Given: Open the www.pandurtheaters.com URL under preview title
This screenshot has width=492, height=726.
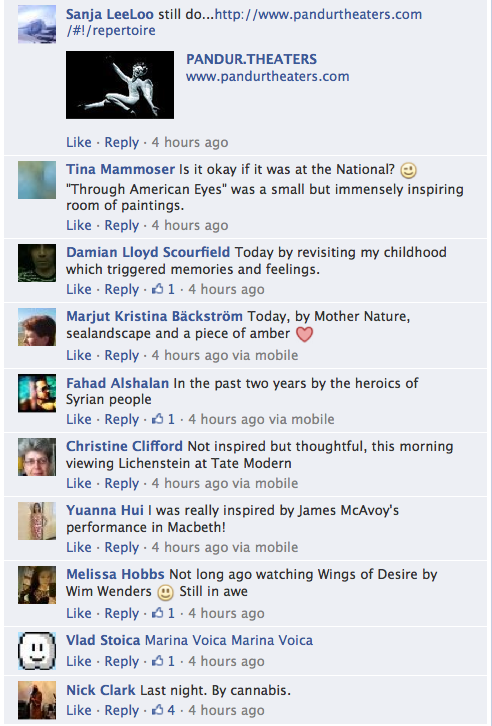Looking at the screenshot, I should point(268,76).
